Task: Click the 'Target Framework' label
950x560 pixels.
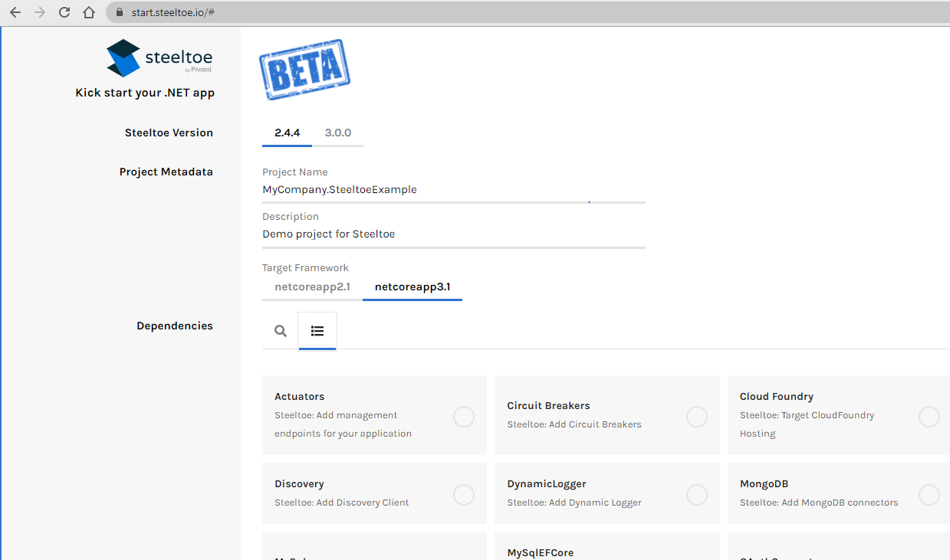Action: tap(305, 268)
